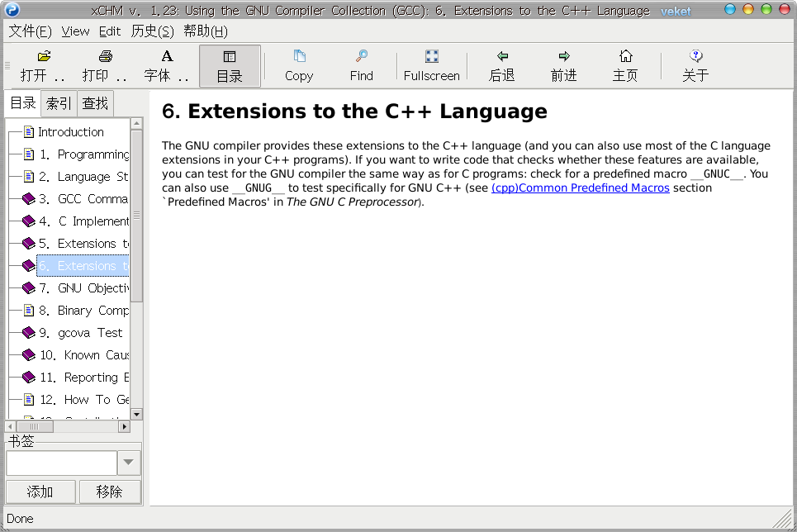Open the View menu
Screen dimensions: 797x532
pos(75,31)
